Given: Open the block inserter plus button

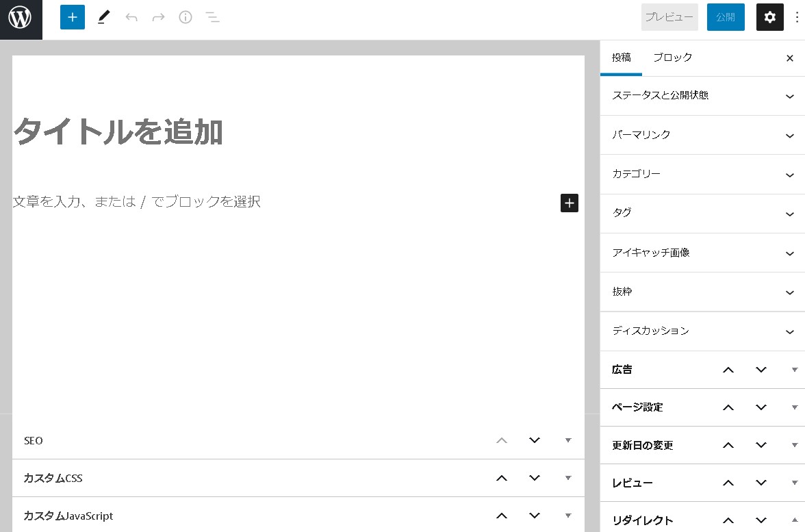Looking at the screenshot, I should pyautogui.click(x=73, y=17).
